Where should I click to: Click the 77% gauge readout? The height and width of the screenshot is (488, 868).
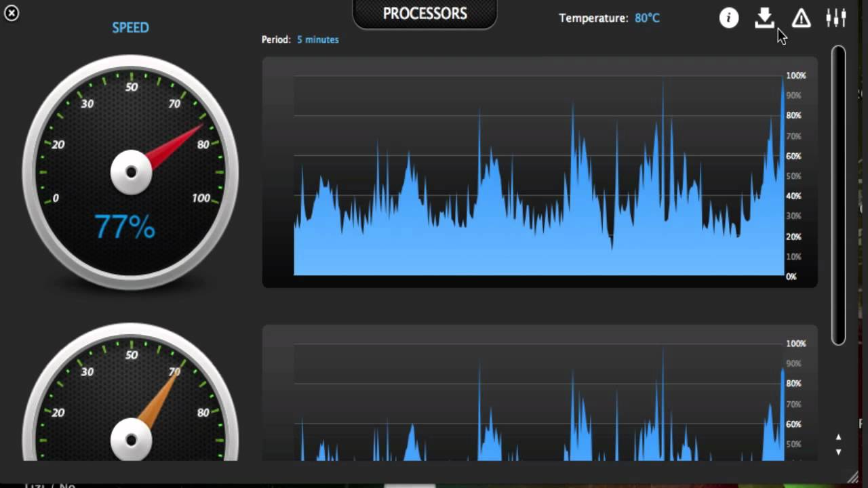(125, 227)
